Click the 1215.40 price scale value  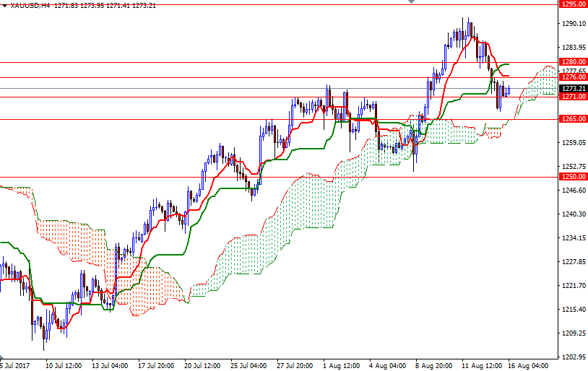pos(574,309)
